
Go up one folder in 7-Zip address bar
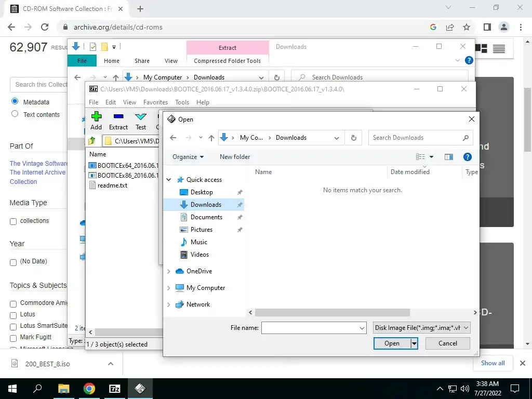click(91, 140)
